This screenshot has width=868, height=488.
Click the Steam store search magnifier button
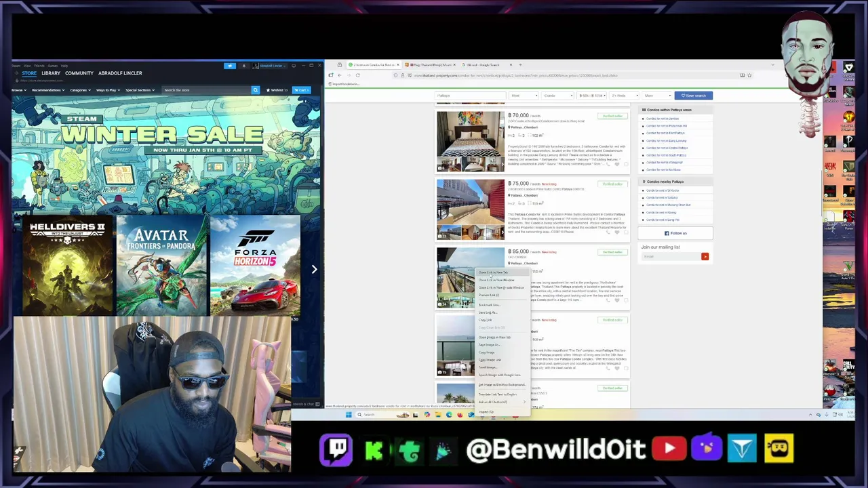256,90
